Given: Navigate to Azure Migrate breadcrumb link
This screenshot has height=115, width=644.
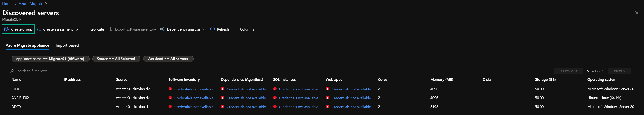Looking at the screenshot, I should 31,4.
